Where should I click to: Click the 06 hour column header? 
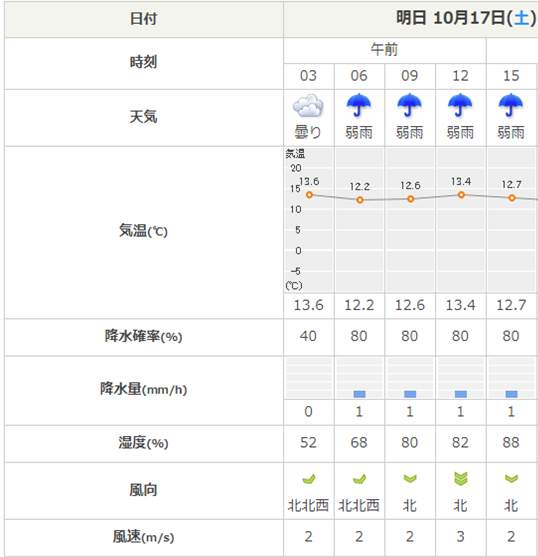click(359, 76)
